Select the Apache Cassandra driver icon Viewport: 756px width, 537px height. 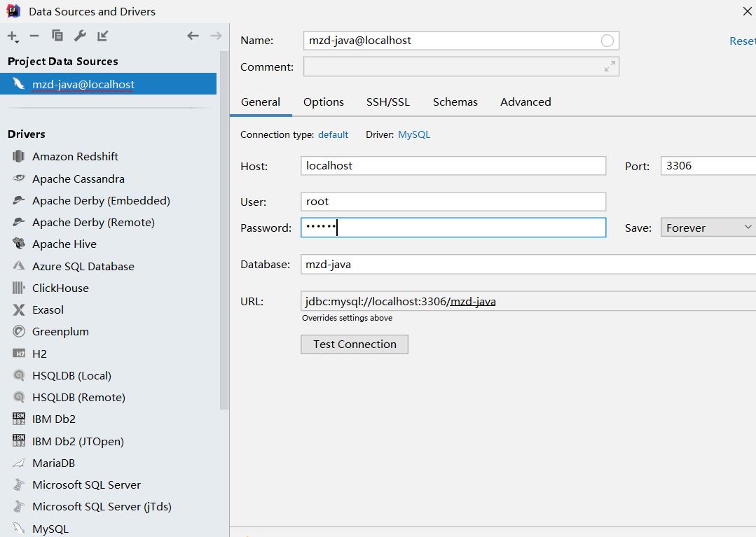point(18,179)
